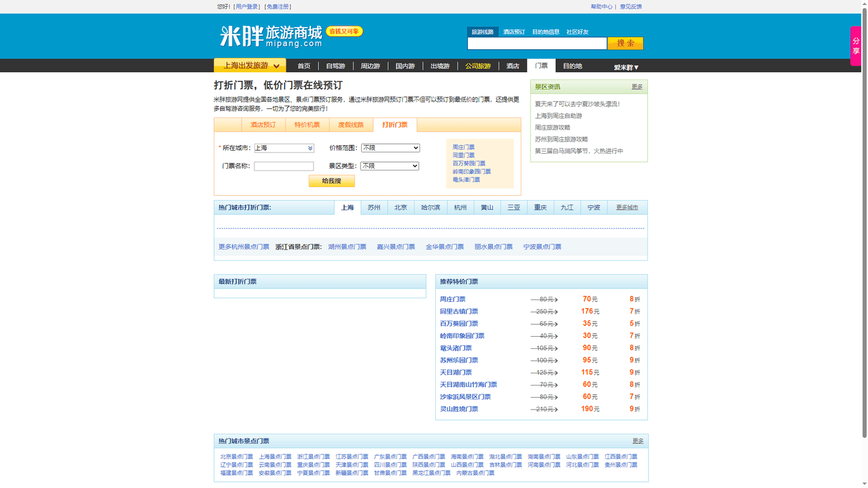868x488 pixels.
Task: Open 岭南印象园门票 quick link in search panel
Action: click(x=472, y=172)
